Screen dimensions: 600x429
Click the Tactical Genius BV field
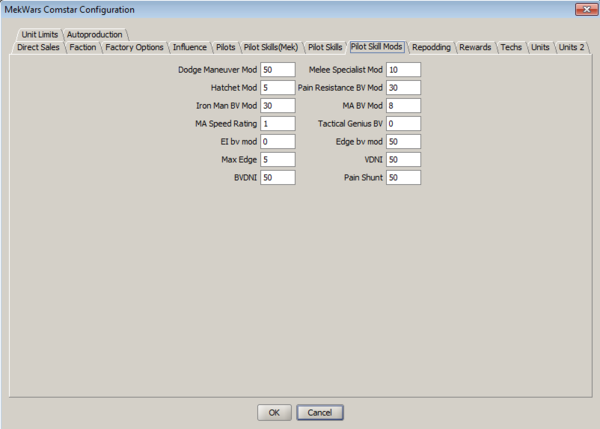tap(402, 124)
